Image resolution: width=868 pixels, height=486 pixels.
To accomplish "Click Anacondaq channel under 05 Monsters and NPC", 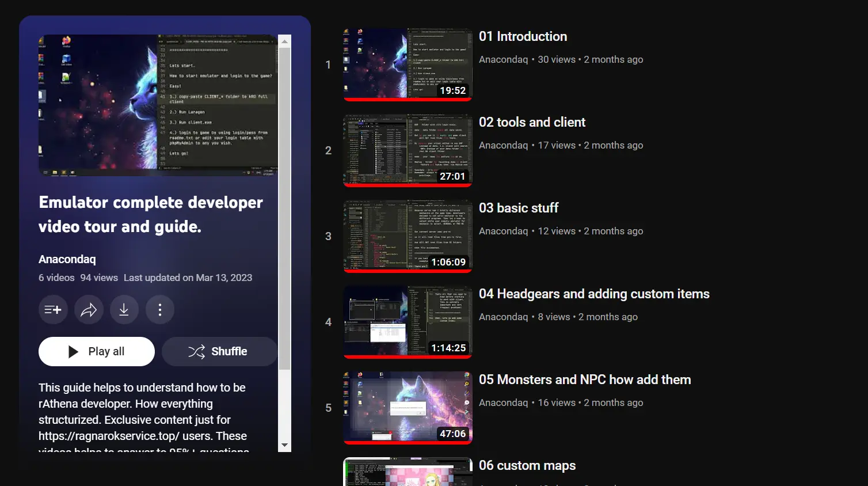I will tap(504, 403).
